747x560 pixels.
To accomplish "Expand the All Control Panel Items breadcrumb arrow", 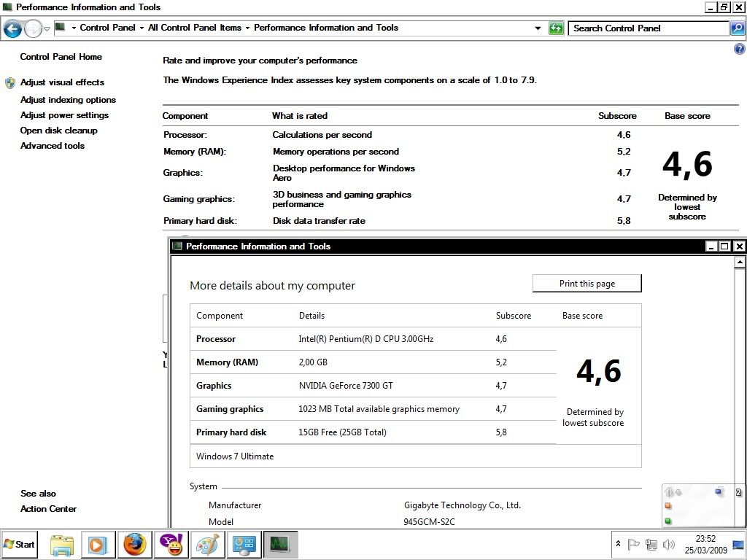I will pos(247,28).
